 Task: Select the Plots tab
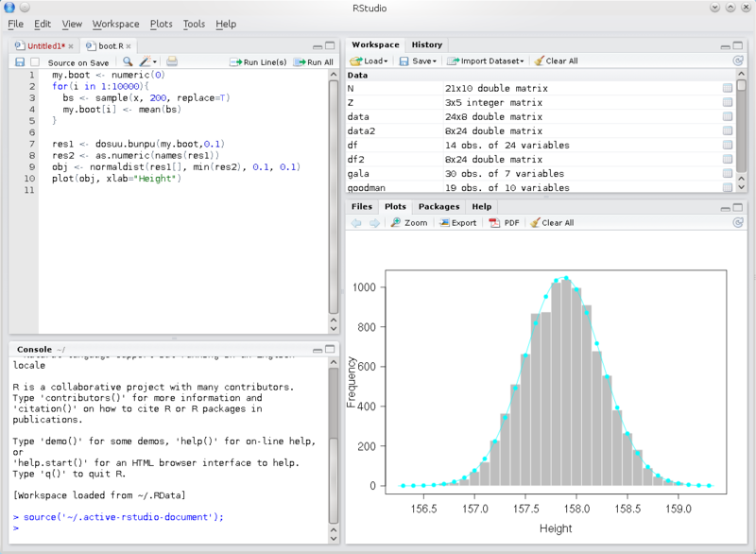click(395, 206)
